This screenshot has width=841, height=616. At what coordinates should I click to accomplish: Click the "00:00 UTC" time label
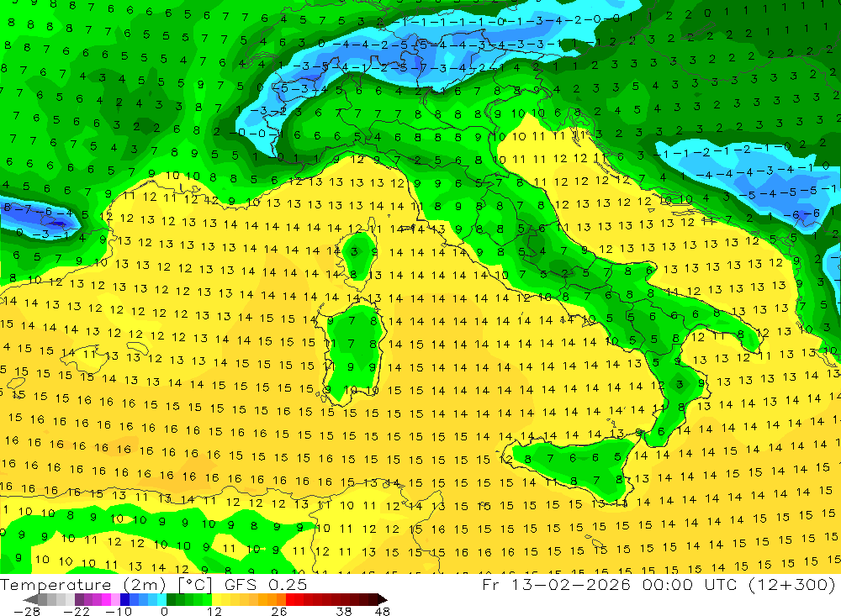(x=690, y=584)
